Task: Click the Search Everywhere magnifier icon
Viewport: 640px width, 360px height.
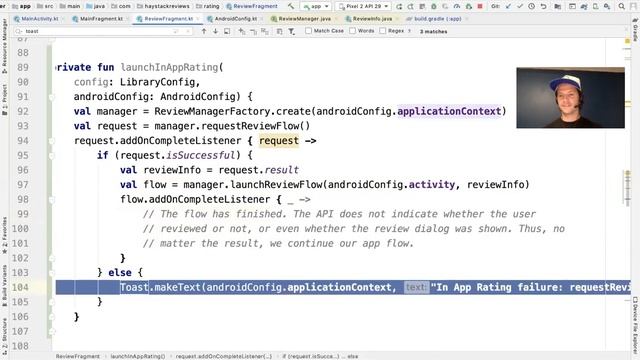Action: point(622,6)
